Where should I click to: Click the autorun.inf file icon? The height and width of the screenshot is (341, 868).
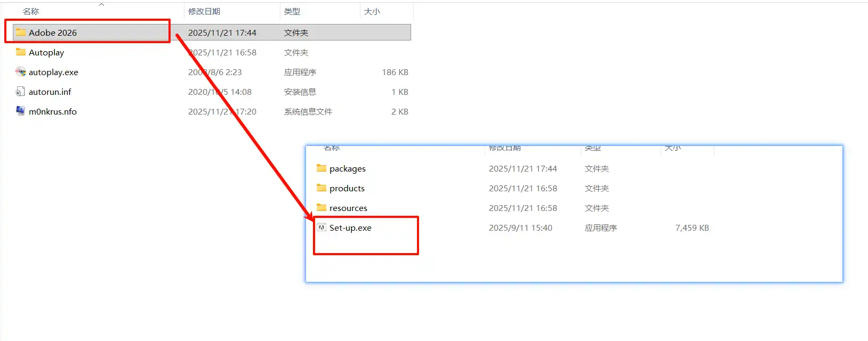coord(21,92)
